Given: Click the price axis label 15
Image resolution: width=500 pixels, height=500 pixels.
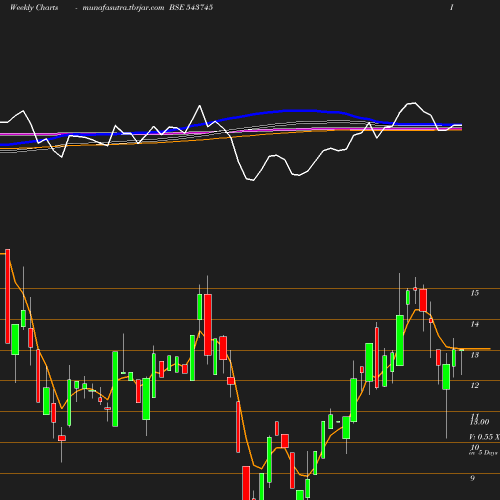Looking at the screenshot, I should (475, 293).
